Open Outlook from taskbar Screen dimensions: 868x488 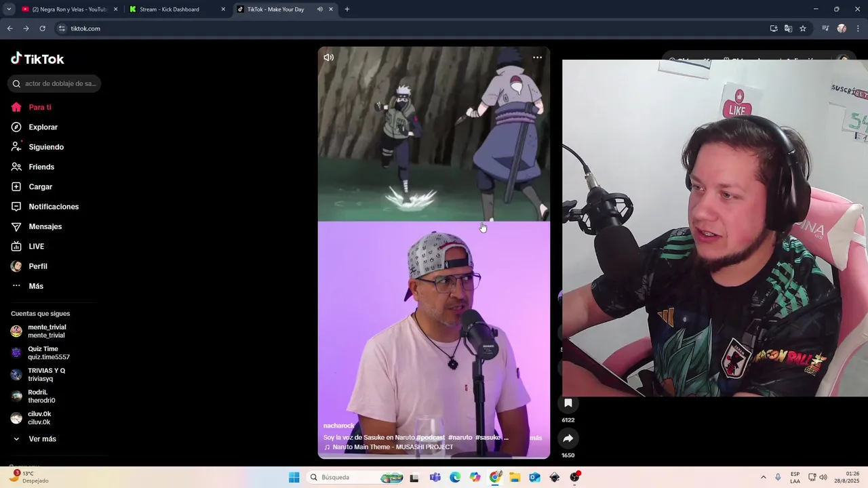[534, 478]
